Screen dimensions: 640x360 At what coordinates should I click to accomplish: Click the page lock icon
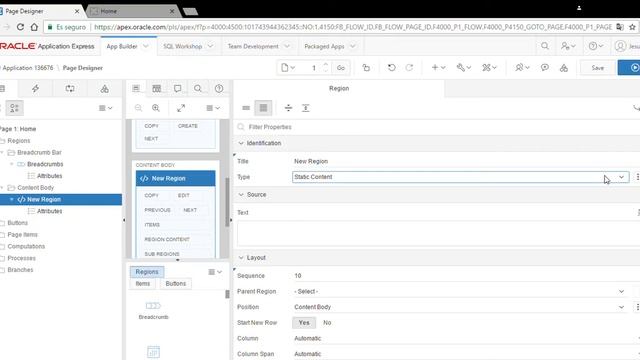click(366, 68)
